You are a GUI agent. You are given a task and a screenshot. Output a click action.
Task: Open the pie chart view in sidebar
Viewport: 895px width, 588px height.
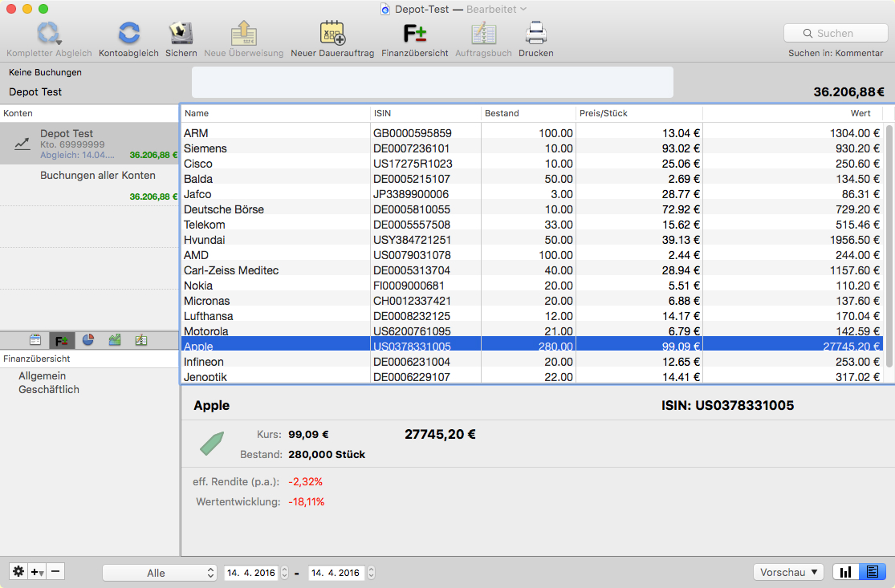pos(88,340)
